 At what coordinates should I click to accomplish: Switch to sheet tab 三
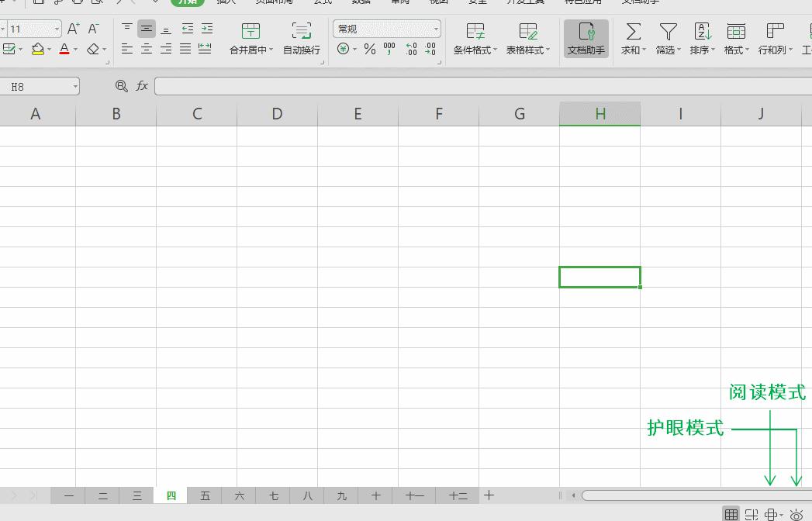pos(136,495)
